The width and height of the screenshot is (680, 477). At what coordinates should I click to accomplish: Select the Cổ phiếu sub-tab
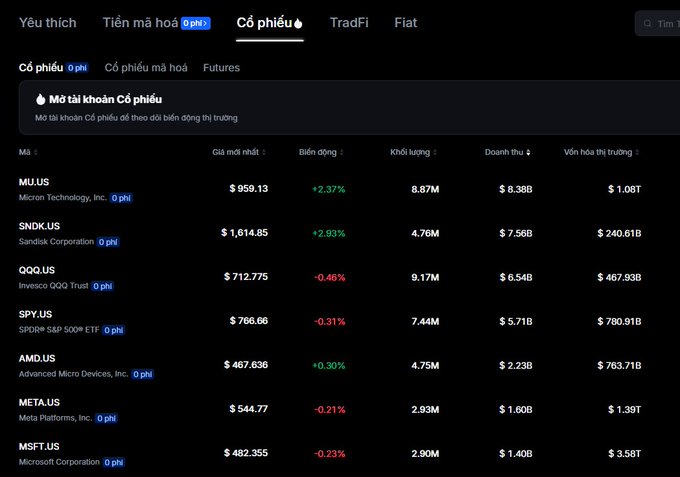pyautogui.click(x=41, y=68)
